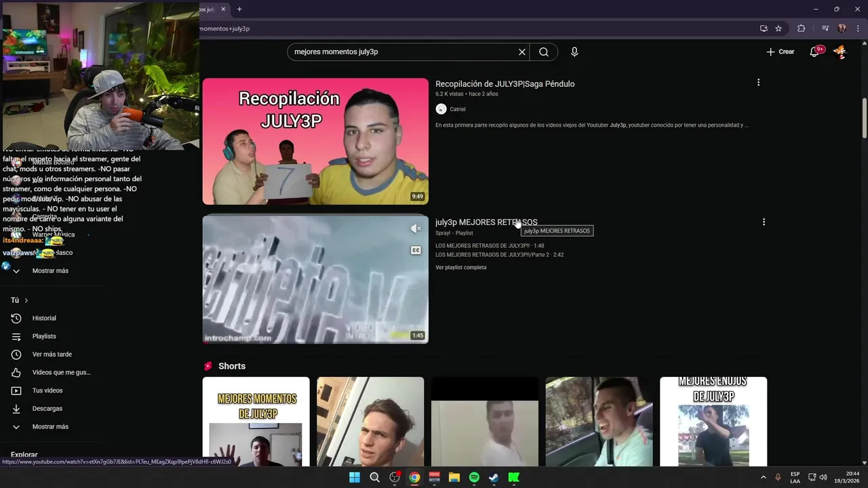Click the magnifier search button
The image size is (868, 488).
click(x=544, y=52)
